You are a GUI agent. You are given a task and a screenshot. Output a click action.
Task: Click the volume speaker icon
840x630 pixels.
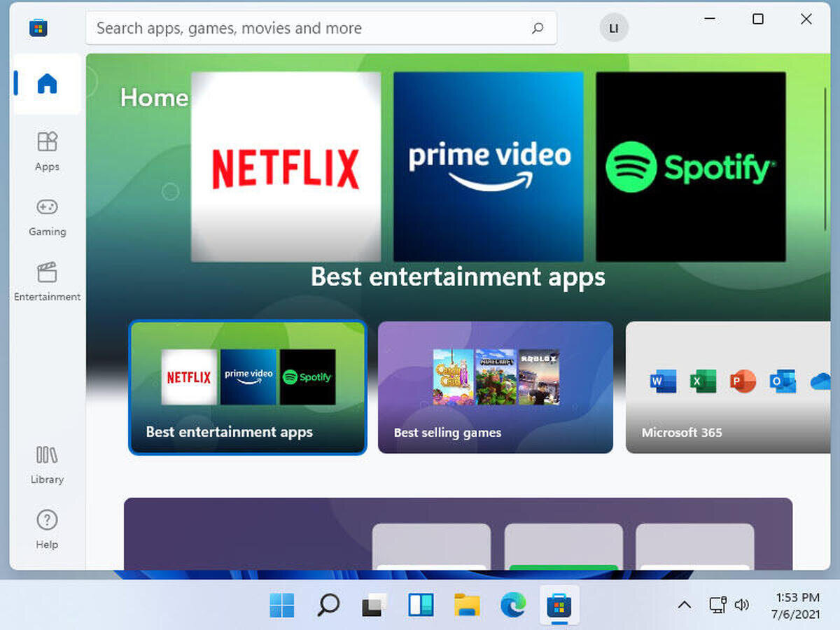741,605
